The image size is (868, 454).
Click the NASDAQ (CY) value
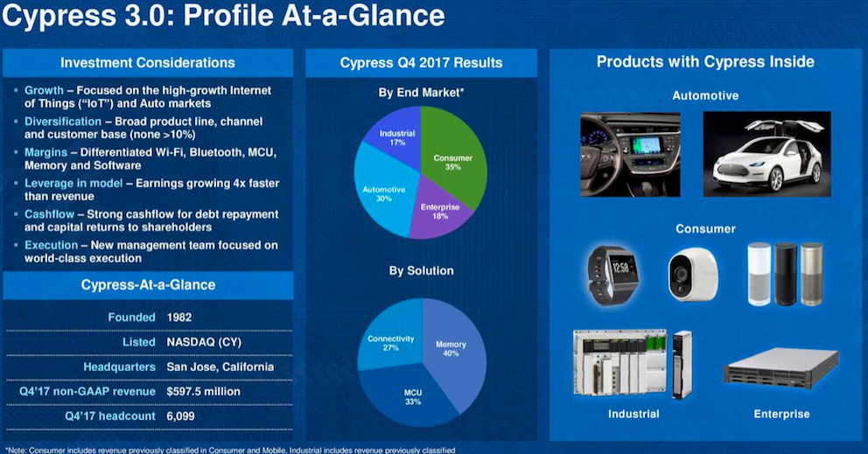[204, 342]
